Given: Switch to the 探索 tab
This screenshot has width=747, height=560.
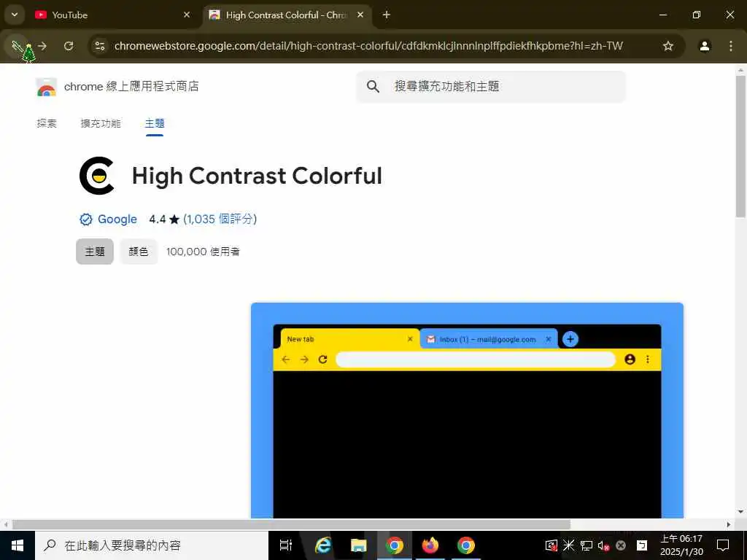Looking at the screenshot, I should 47,123.
